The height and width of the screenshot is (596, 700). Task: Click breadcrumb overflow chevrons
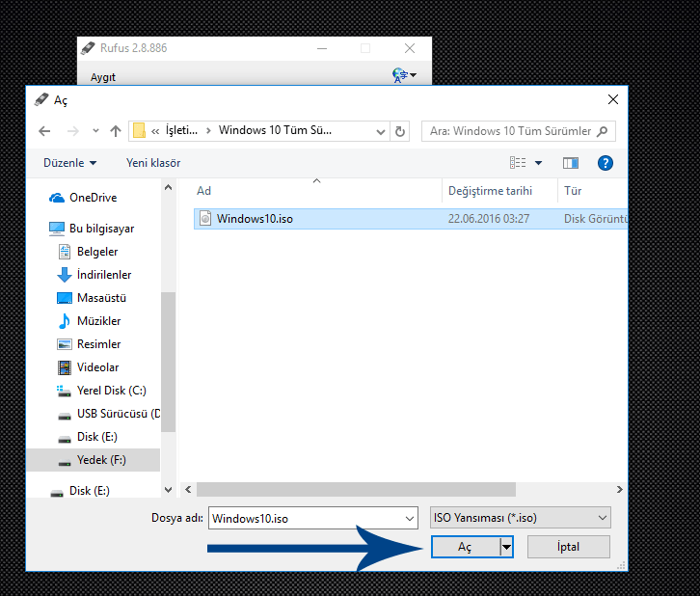tap(155, 131)
